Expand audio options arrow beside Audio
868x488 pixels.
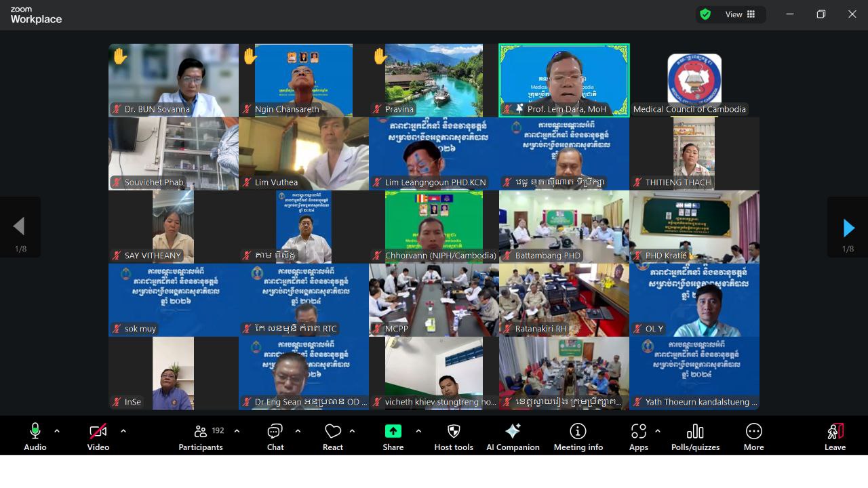coord(57,431)
